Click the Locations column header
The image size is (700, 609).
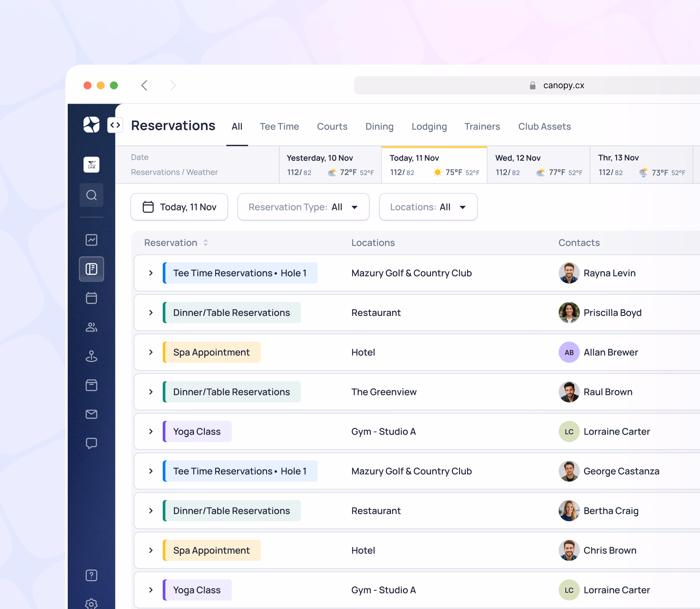pos(373,243)
